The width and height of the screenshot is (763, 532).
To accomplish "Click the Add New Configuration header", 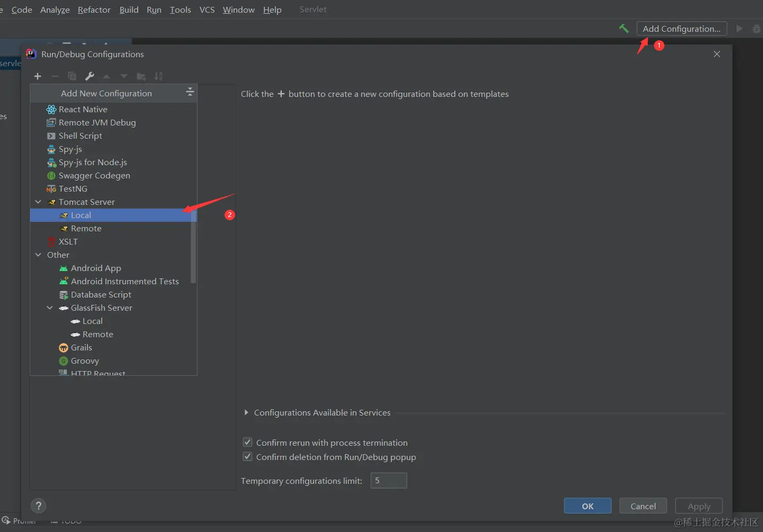I will (113, 93).
